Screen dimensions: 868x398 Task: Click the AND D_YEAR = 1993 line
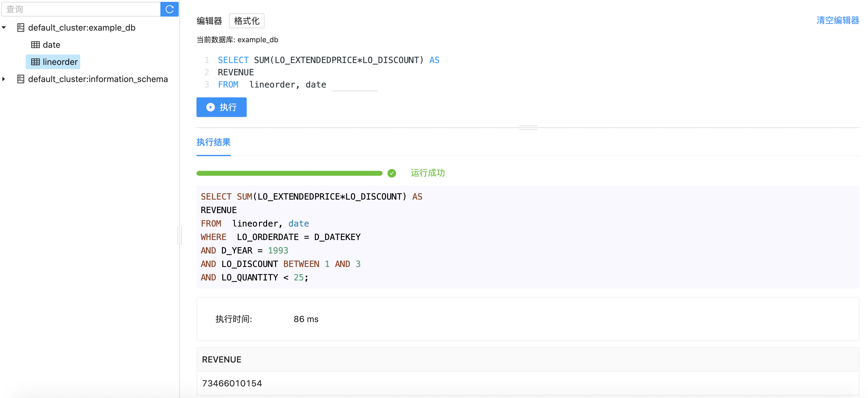pos(245,251)
